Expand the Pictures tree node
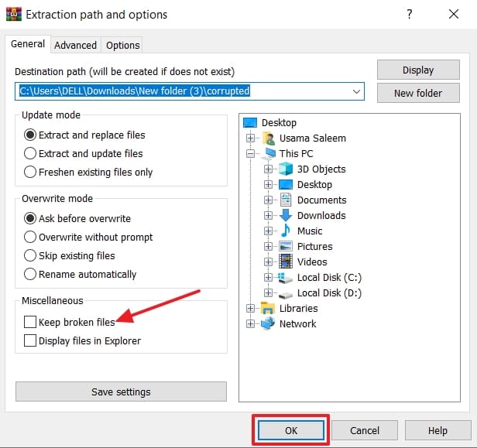Viewport: 477px width, 448px height. click(x=268, y=246)
